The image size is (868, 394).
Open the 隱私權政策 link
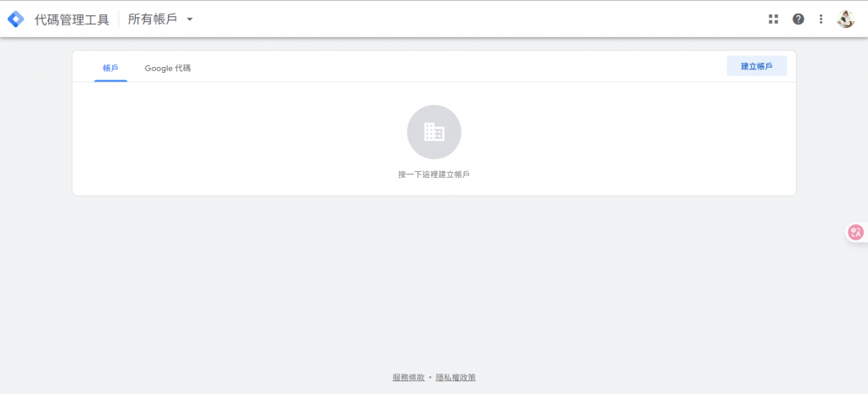(x=455, y=377)
